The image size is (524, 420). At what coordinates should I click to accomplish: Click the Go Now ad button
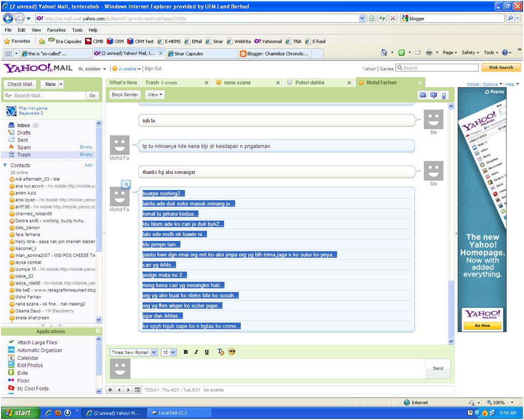pyautogui.click(x=482, y=325)
